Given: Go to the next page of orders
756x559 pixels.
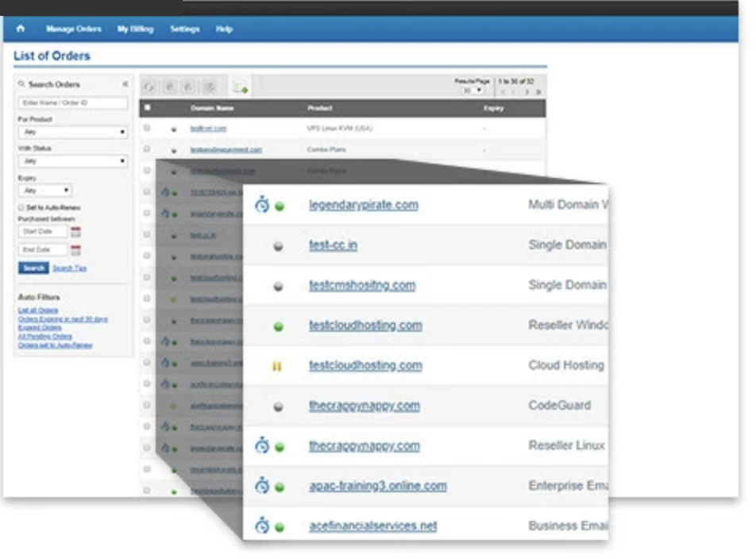Looking at the screenshot, I should (527, 91).
